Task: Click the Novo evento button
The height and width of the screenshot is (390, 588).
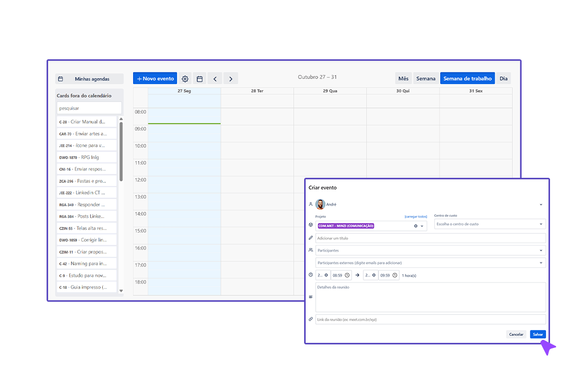Action: [155, 79]
